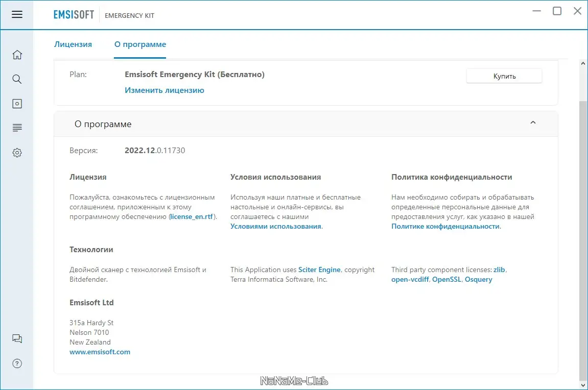This screenshot has width=588, height=390.
Task: Click the Nelson 7010 address line
Action: click(89, 332)
